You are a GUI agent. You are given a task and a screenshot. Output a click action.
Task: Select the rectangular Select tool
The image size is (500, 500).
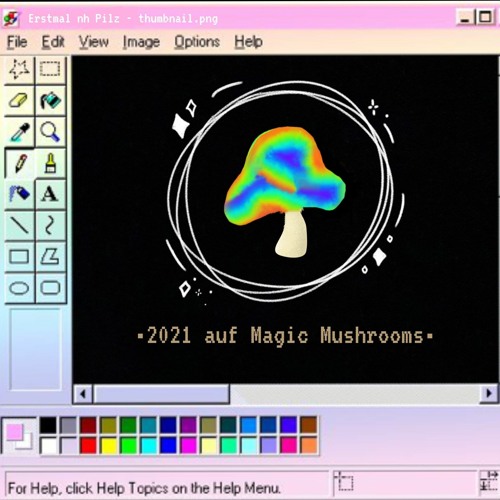click(x=50, y=69)
